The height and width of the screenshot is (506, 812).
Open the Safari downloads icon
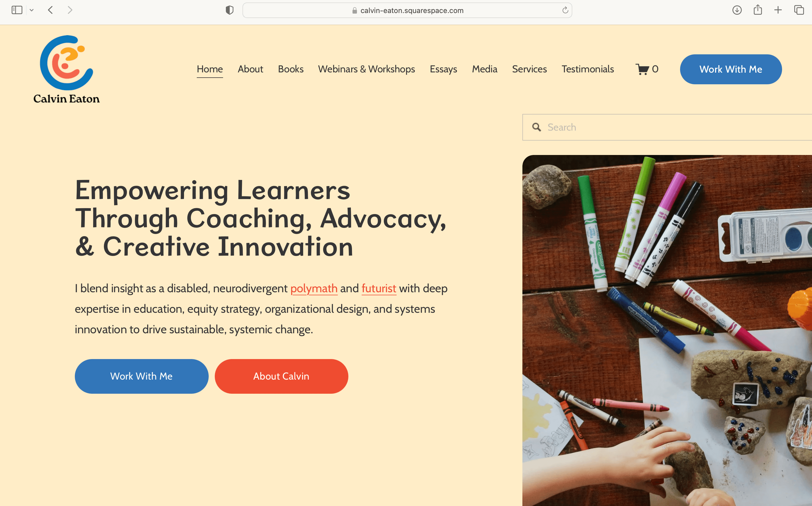[737, 10]
